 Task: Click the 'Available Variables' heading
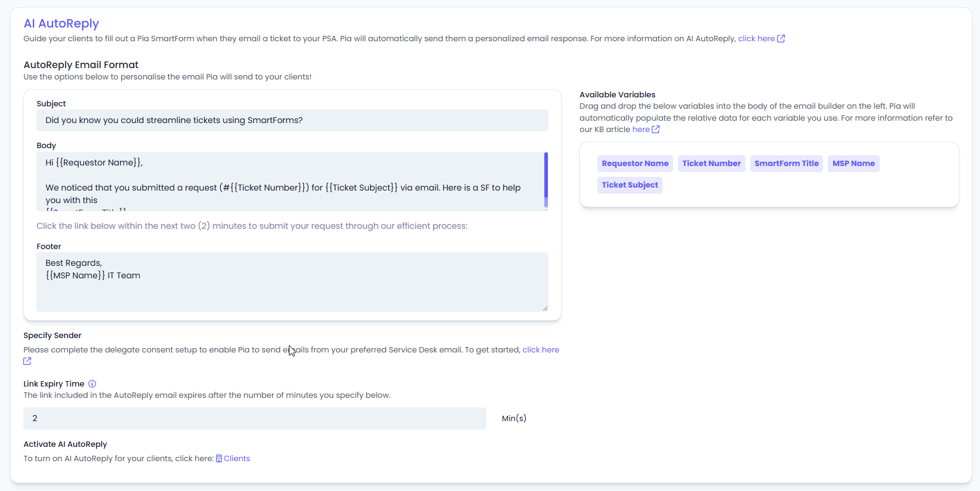(x=617, y=94)
